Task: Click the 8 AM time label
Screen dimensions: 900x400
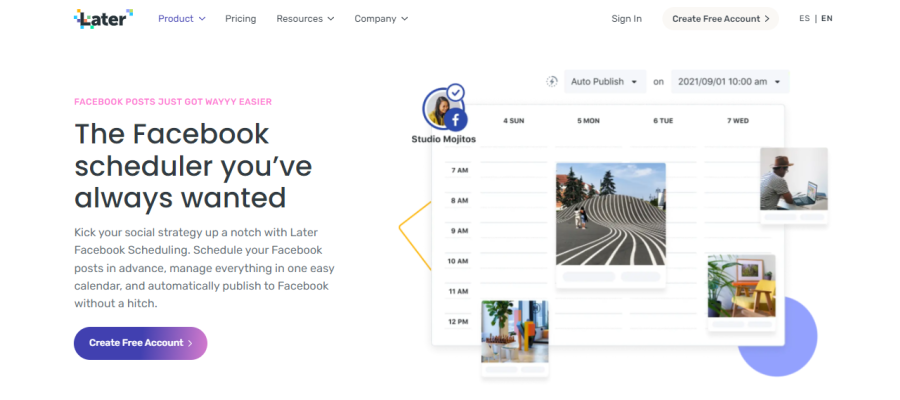Action: [459, 201]
